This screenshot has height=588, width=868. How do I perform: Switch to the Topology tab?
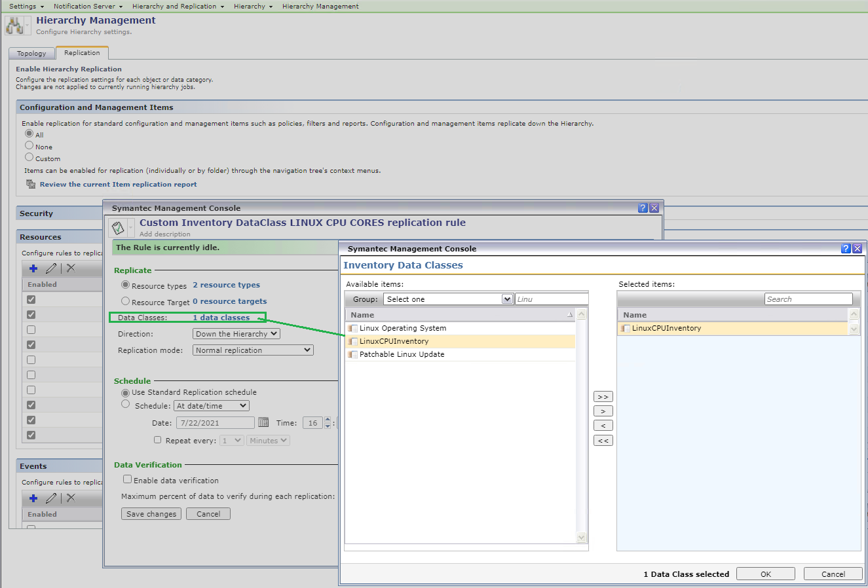[x=31, y=53]
